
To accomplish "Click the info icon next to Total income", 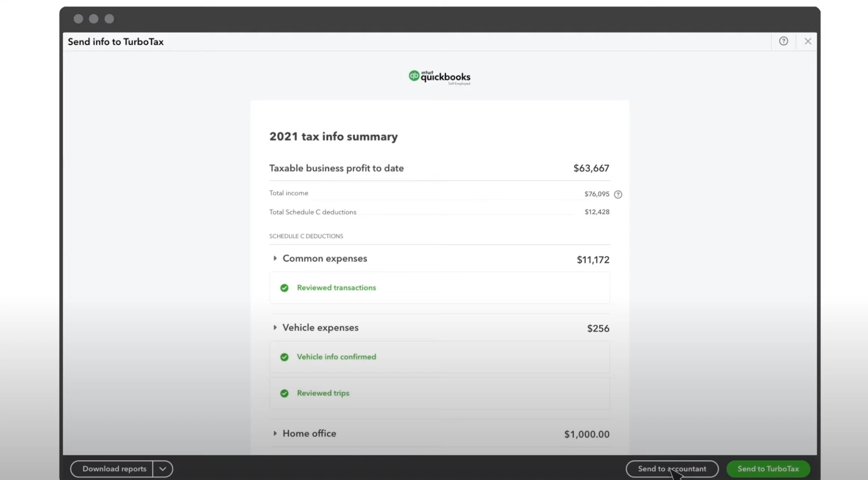I will coord(619,194).
